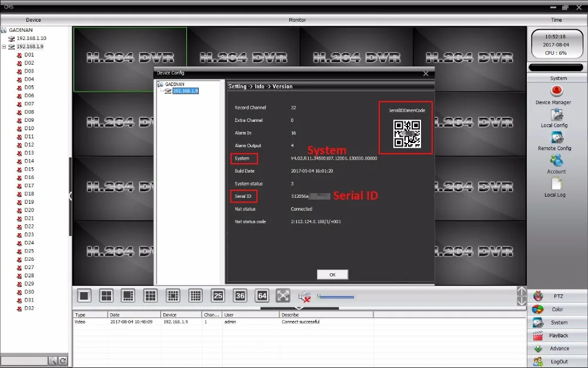This screenshot has width=588, height=368.
Task: Select channel D05
Action: pyautogui.click(x=29, y=88)
